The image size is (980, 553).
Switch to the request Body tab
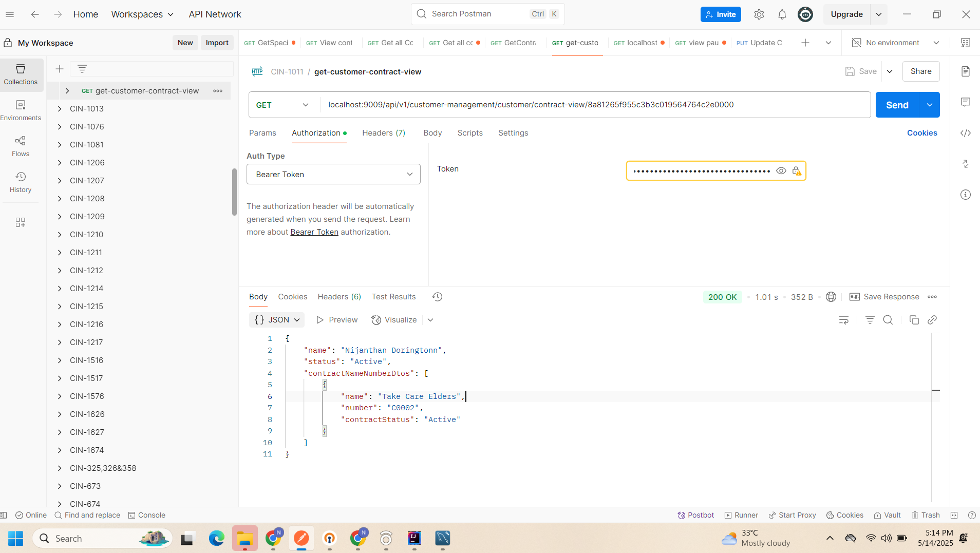tap(432, 133)
